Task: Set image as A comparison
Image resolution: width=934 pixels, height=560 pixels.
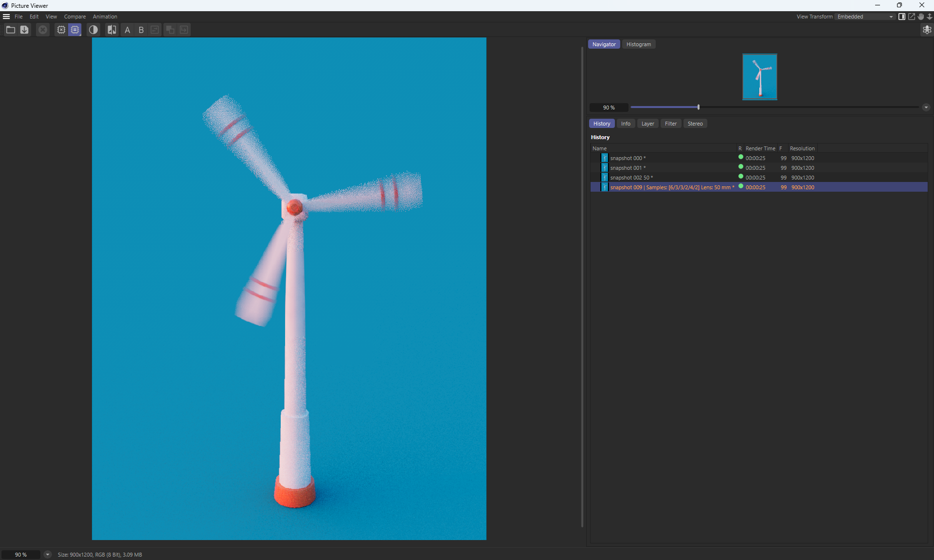Action: pos(127,30)
